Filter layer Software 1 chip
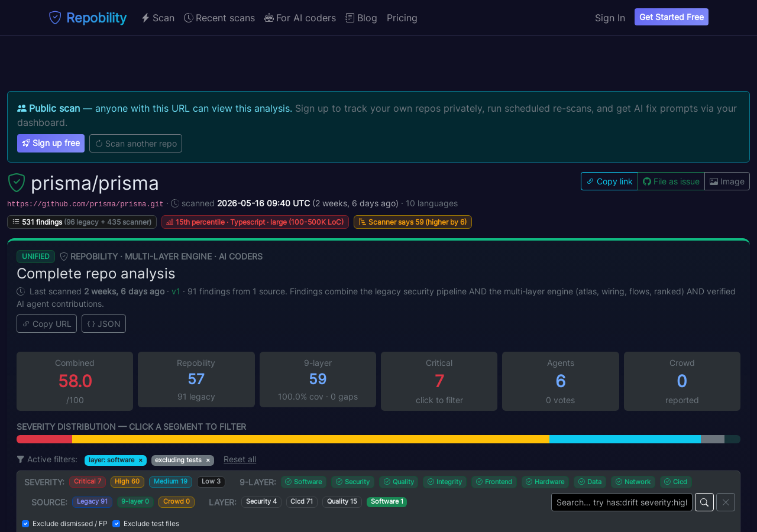 387,502
